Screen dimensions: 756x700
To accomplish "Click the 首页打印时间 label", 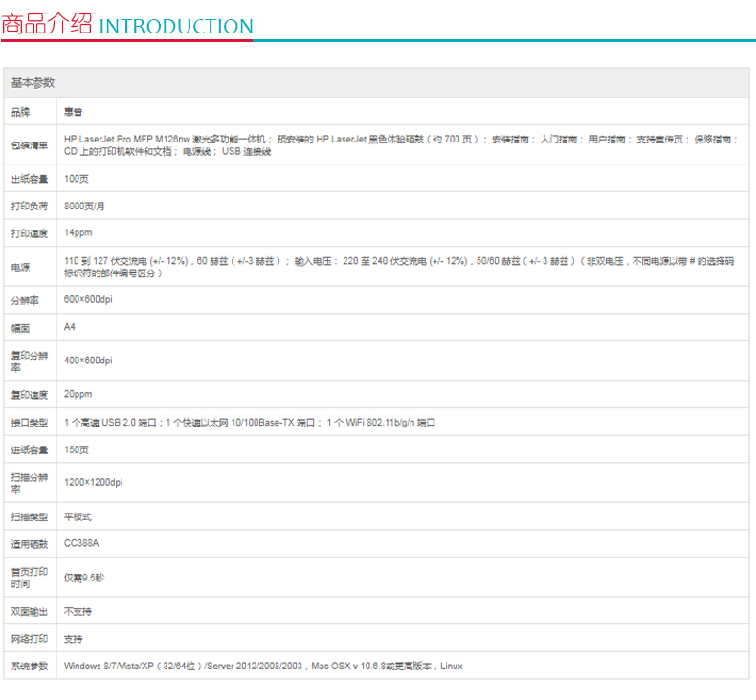I will tap(30, 578).
